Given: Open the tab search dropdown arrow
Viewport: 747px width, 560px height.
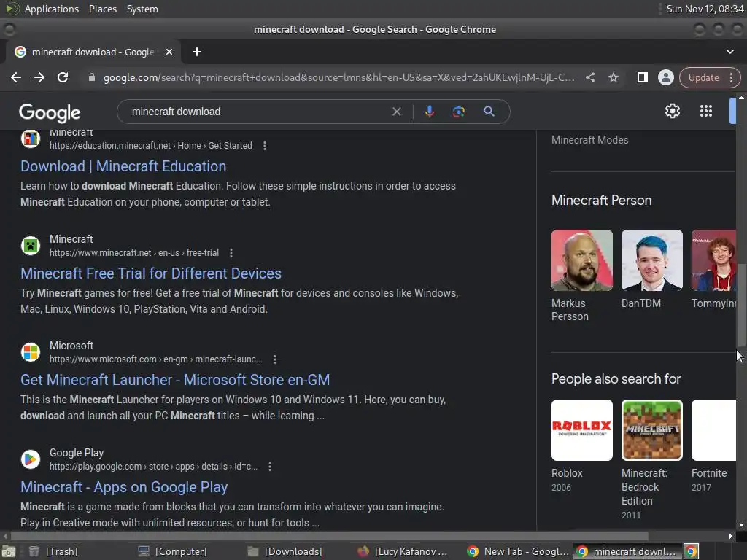Looking at the screenshot, I should 729,52.
